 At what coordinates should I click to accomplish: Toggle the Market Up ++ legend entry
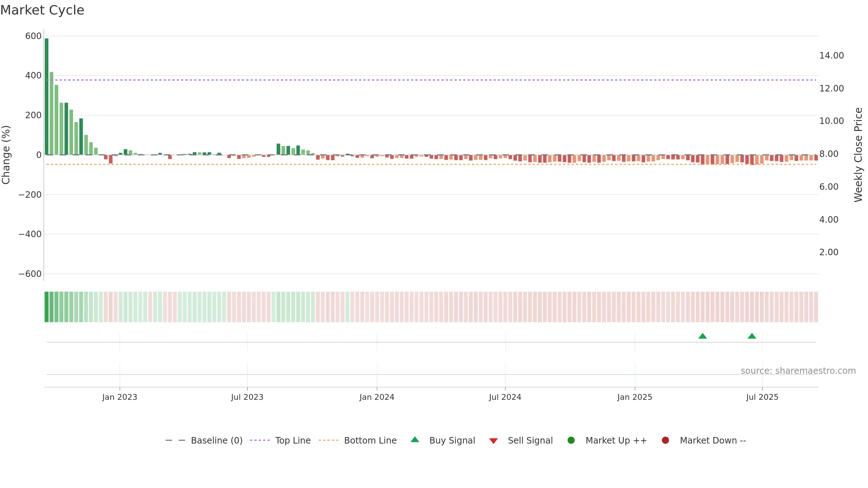pos(607,440)
